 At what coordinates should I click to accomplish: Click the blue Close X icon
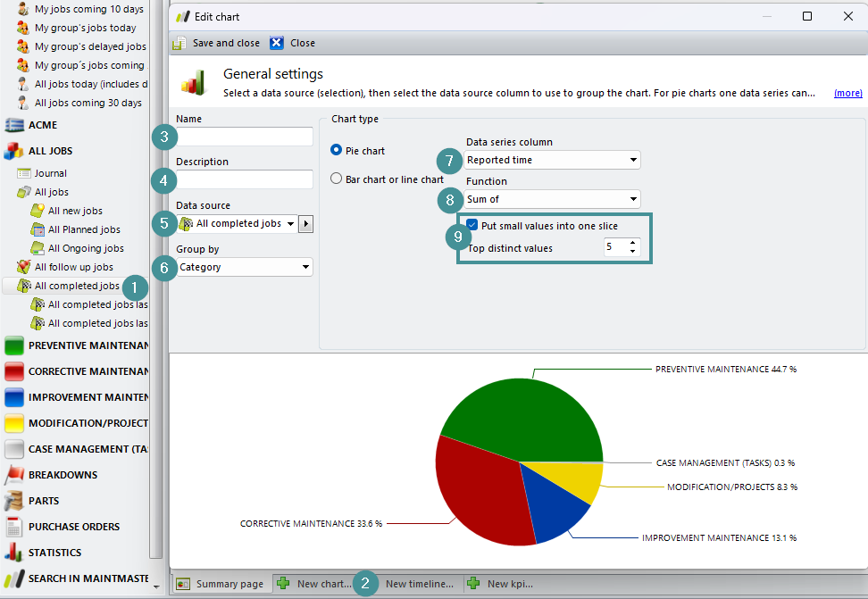pyautogui.click(x=277, y=43)
